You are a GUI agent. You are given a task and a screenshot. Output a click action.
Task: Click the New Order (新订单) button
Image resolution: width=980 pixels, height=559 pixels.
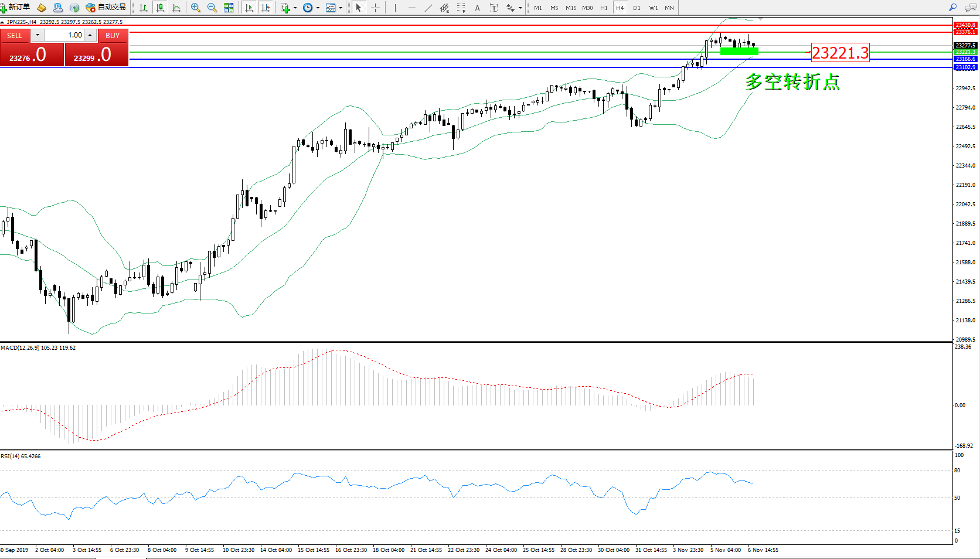pyautogui.click(x=16, y=7)
